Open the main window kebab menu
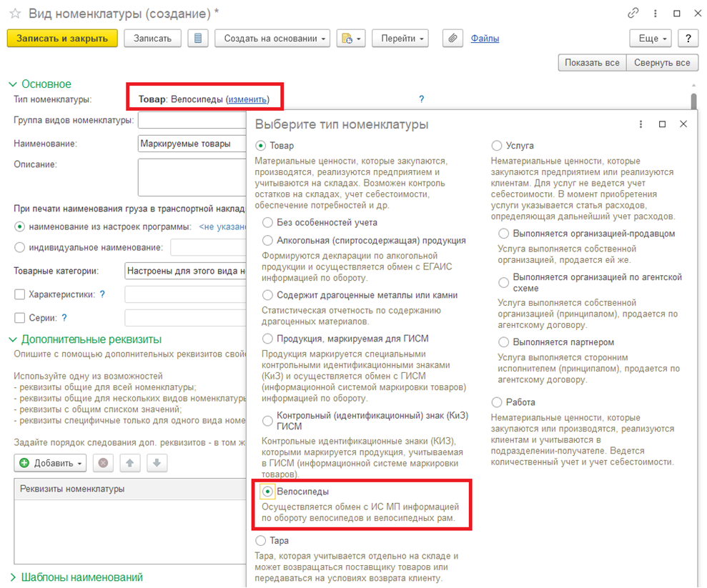The width and height of the screenshot is (707, 588). click(655, 14)
